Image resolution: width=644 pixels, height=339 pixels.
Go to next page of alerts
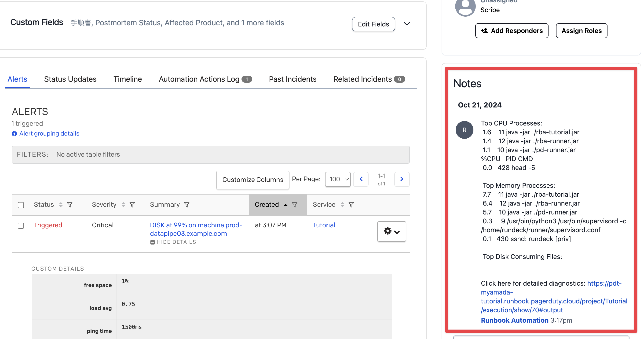point(402,179)
